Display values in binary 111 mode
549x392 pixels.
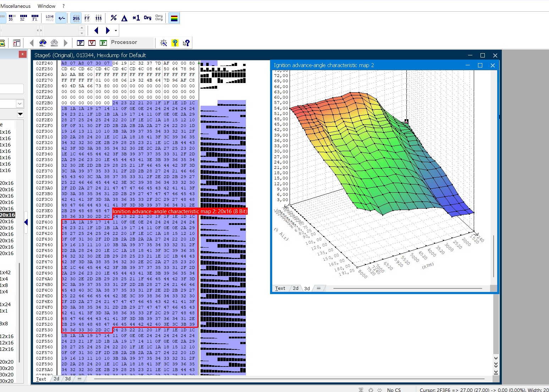tap(98, 18)
